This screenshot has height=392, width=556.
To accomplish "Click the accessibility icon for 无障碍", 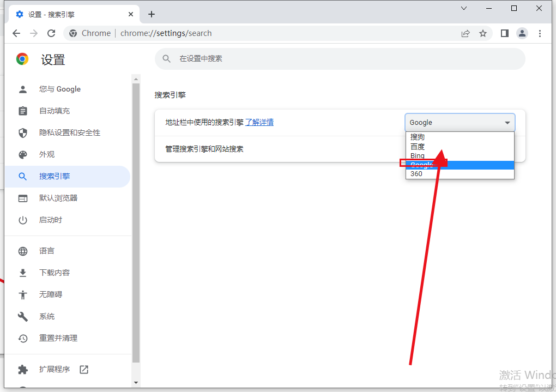I will coord(23,295).
